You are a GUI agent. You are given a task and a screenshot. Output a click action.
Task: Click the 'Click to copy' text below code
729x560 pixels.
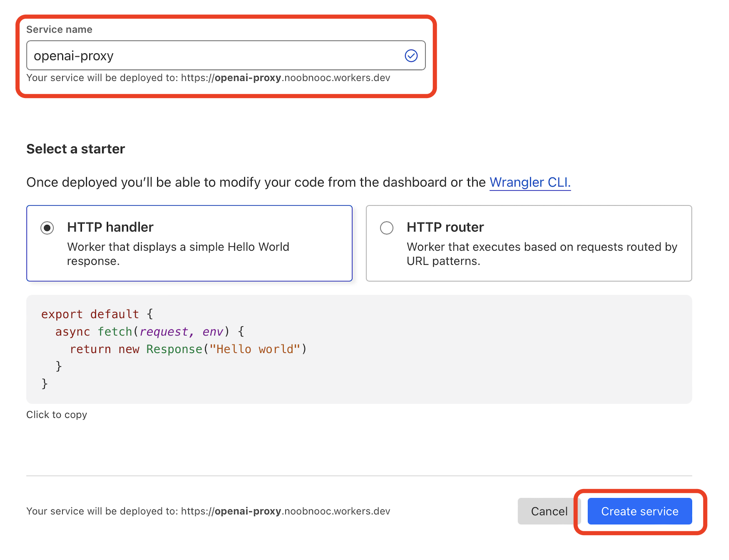[x=57, y=414]
